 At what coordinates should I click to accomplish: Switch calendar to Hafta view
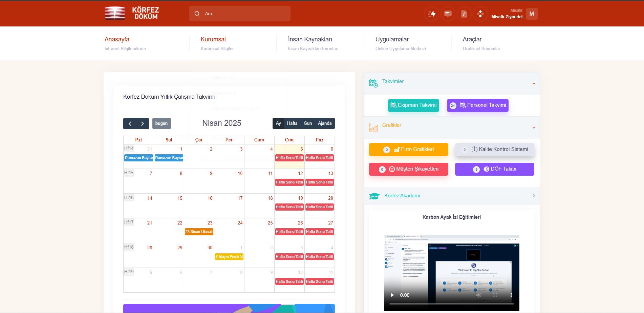click(292, 123)
